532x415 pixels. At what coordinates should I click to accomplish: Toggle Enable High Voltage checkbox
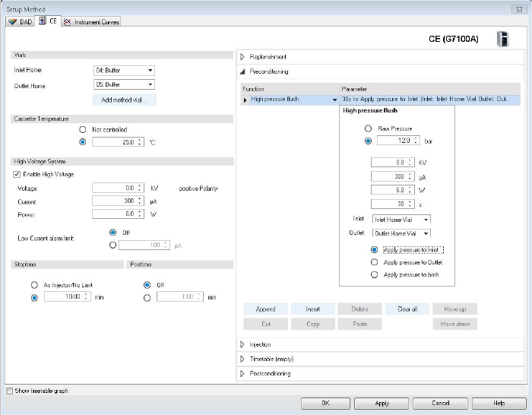pyautogui.click(x=16, y=174)
